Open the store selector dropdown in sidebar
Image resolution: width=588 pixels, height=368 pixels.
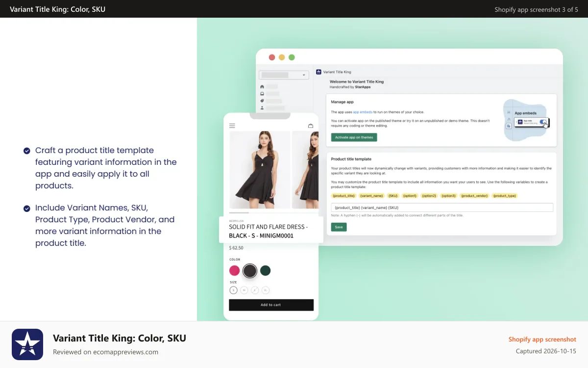click(284, 75)
